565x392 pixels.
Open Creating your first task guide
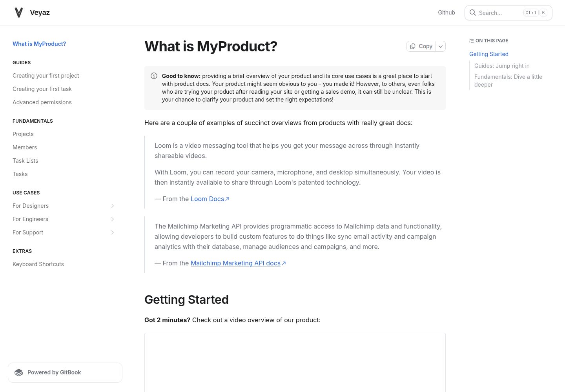42,89
